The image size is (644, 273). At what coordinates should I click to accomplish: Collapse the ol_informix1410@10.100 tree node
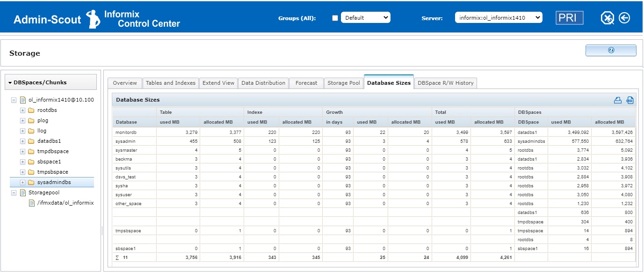click(14, 100)
